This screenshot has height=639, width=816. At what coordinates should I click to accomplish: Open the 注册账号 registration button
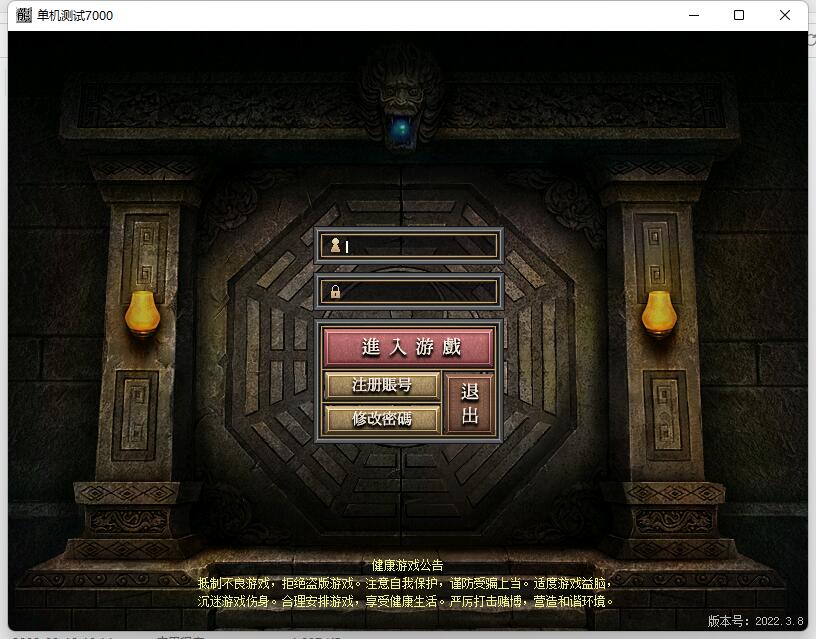point(381,385)
